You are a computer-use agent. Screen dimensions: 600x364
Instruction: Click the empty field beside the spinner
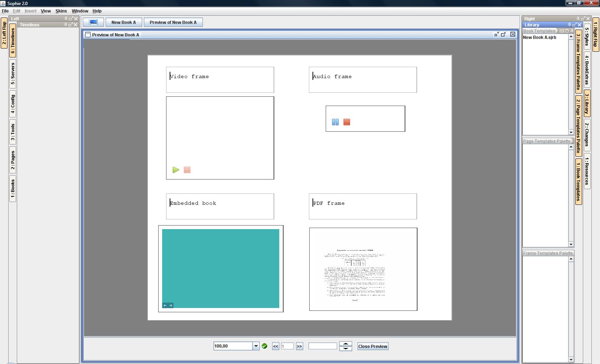click(323, 346)
